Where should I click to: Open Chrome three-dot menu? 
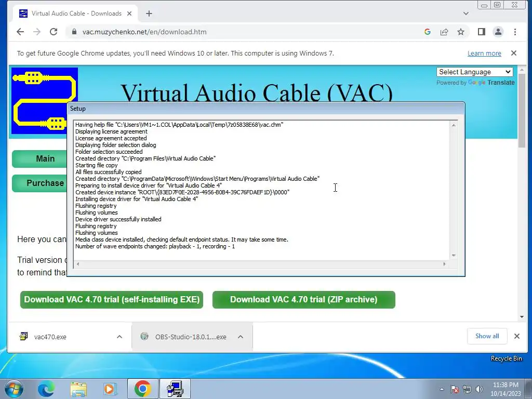click(515, 32)
